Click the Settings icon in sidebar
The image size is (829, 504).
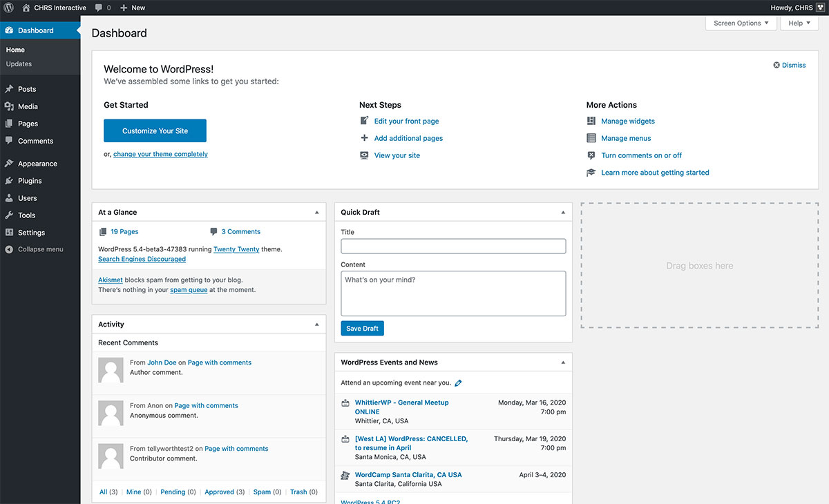point(9,233)
